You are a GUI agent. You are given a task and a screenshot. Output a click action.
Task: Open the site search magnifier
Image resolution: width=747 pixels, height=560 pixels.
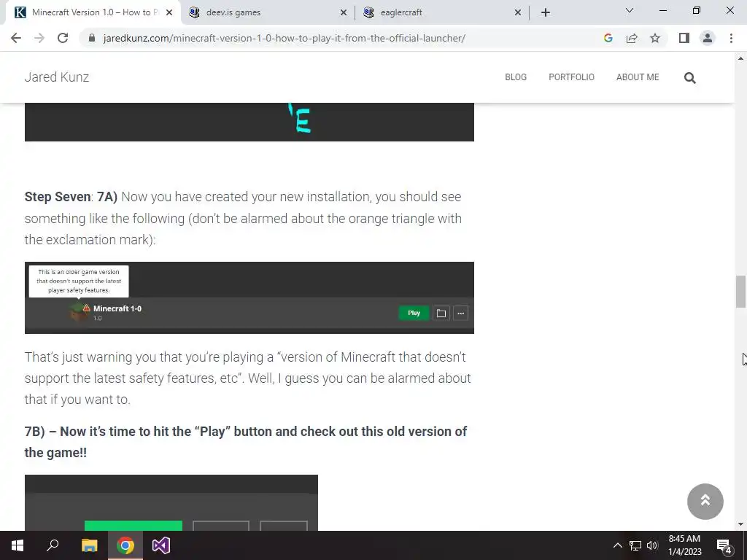coord(690,77)
